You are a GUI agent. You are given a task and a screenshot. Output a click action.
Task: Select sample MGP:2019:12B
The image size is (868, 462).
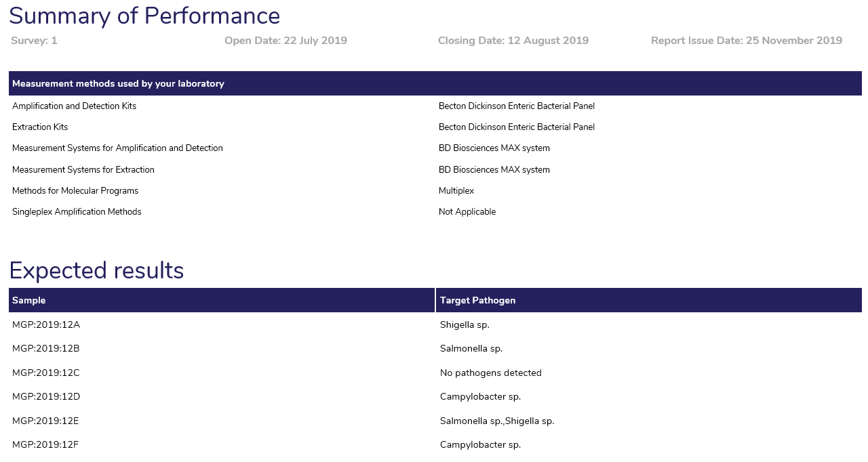coord(46,349)
